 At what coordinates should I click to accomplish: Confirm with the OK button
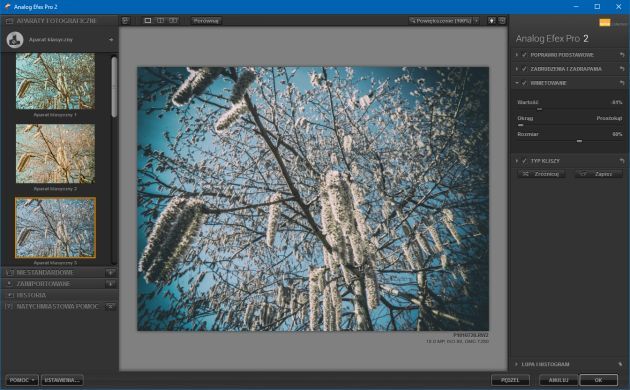(x=599, y=380)
